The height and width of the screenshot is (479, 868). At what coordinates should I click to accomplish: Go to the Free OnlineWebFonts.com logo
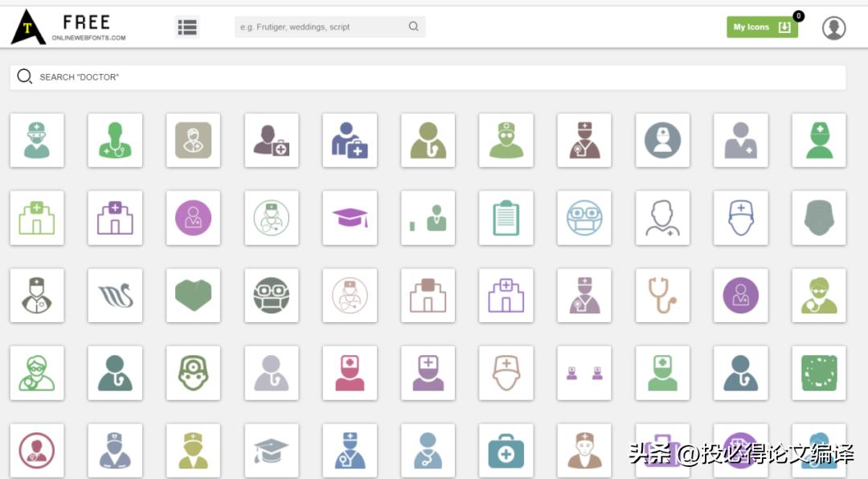(68, 27)
